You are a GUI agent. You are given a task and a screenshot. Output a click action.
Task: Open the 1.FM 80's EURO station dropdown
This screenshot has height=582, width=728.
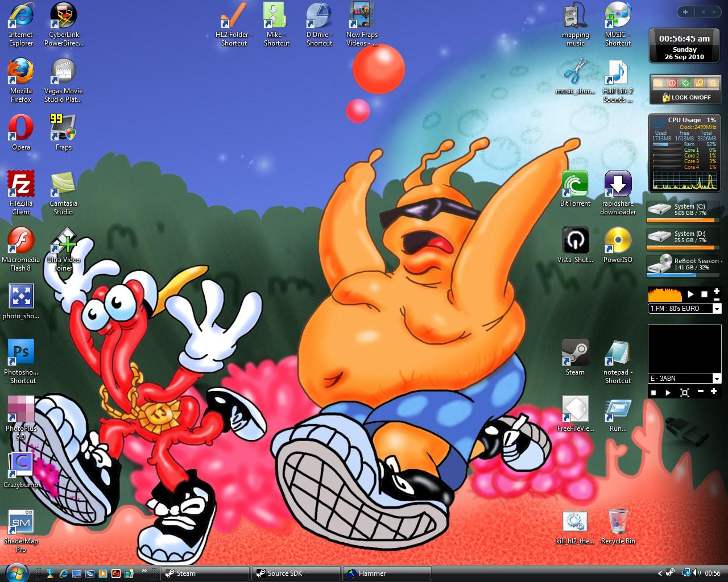pyautogui.click(x=717, y=309)
